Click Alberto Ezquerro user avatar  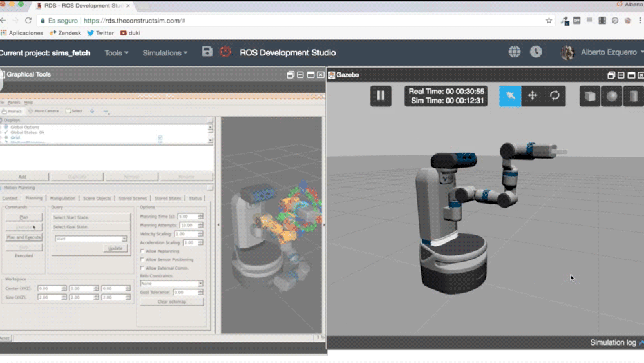(x=567, y=52)
